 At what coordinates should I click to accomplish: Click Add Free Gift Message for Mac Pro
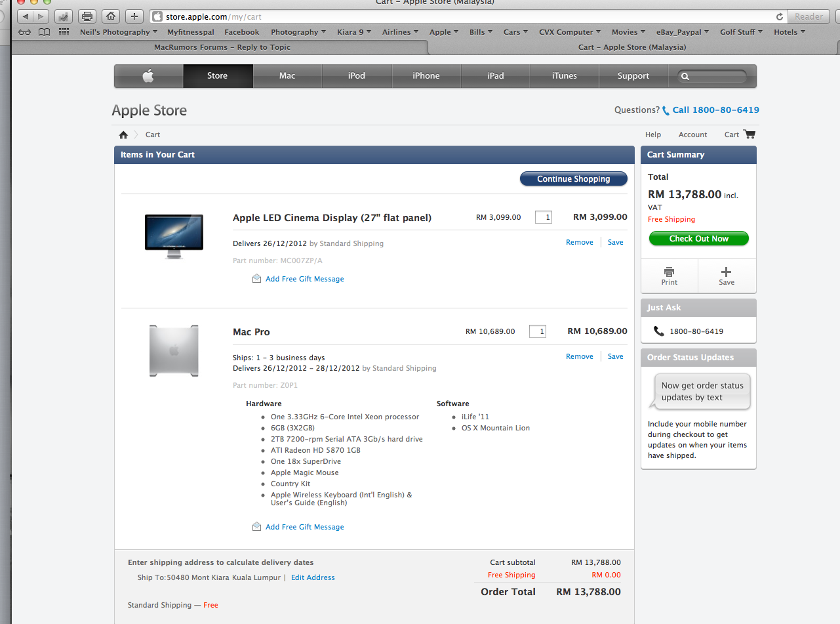pos(305,527)
